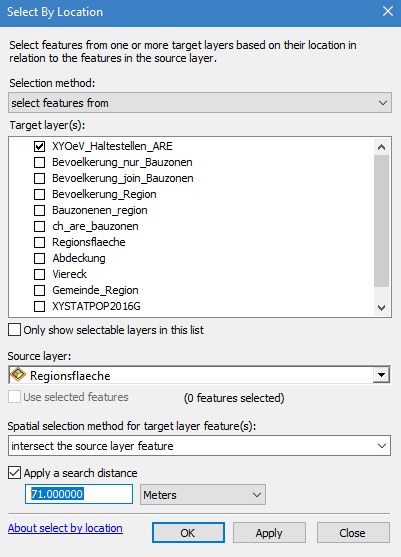Image resolution: width=401 pixels, height=557 pixels.
Task: Click the target layers scrollbar thumb
Action: click(x=382, y=221)
